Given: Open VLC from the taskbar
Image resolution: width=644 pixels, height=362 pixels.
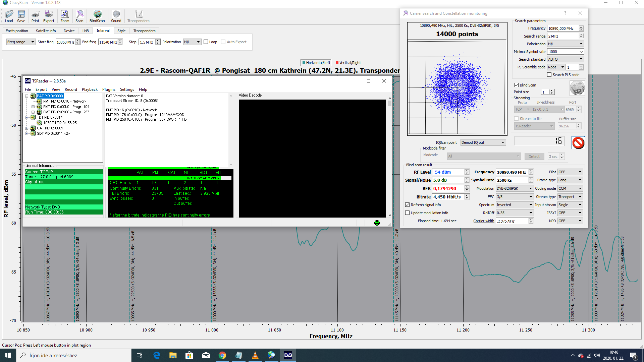Looking at the screenshot, I should coord(255,355).
